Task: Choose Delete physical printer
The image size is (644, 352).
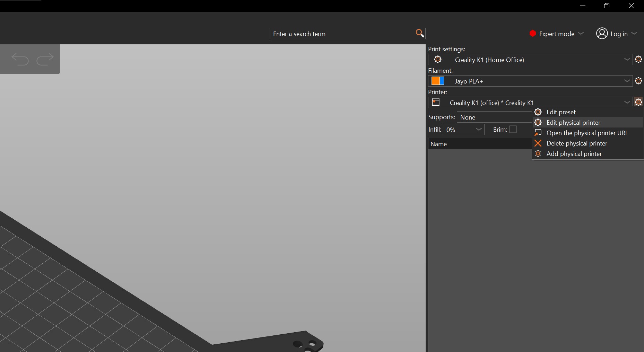Action: pyautogui.click(x=577, y=143)
